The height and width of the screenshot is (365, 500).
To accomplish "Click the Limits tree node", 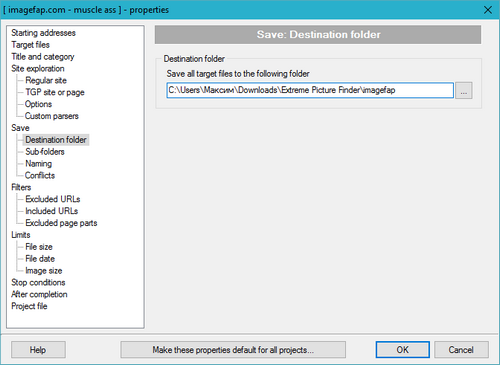I will pos(21,235).
